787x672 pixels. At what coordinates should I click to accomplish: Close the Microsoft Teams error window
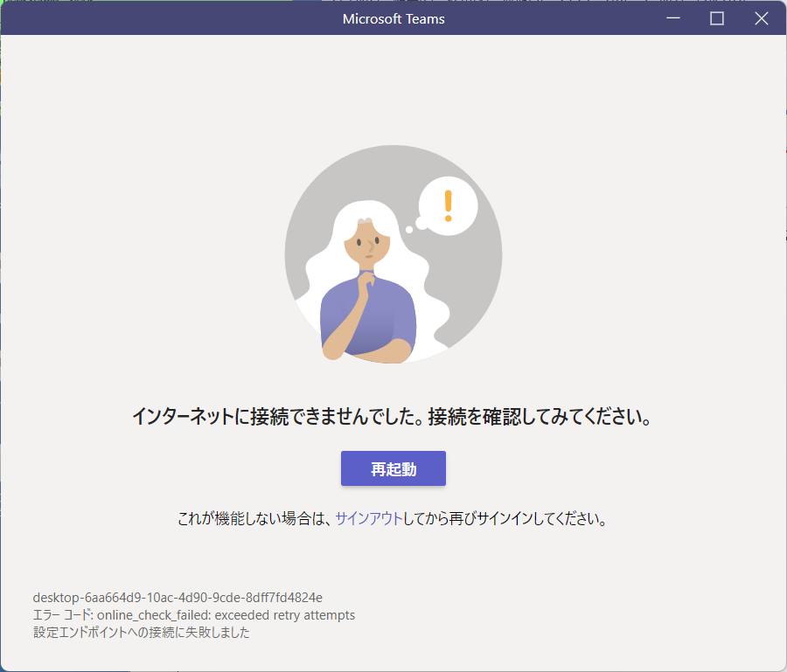(x=761, y=18)
